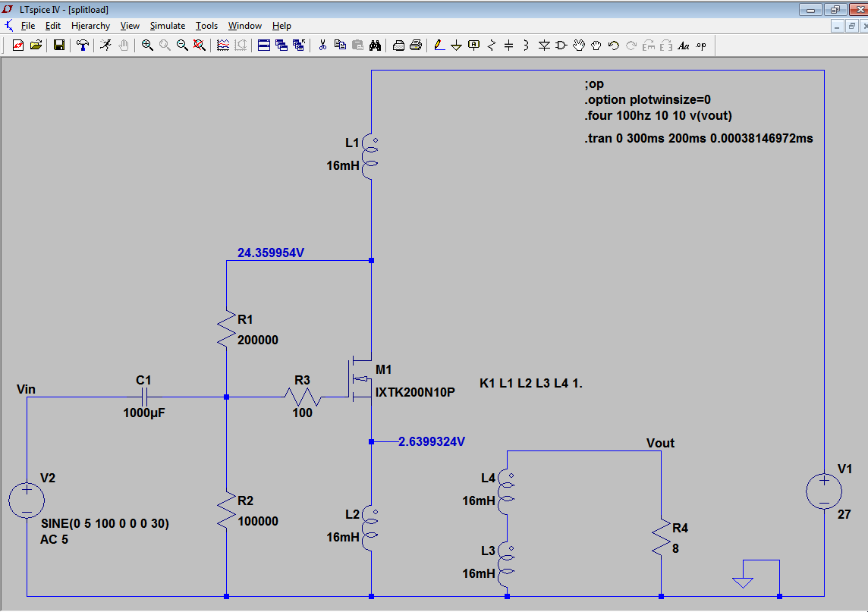Click the .four 100hz directive text
The image size is (868, 612).
click(658, 115)
